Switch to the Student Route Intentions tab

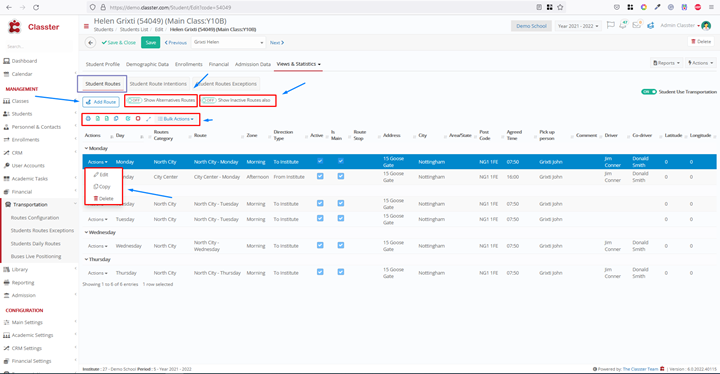(158, 84)
